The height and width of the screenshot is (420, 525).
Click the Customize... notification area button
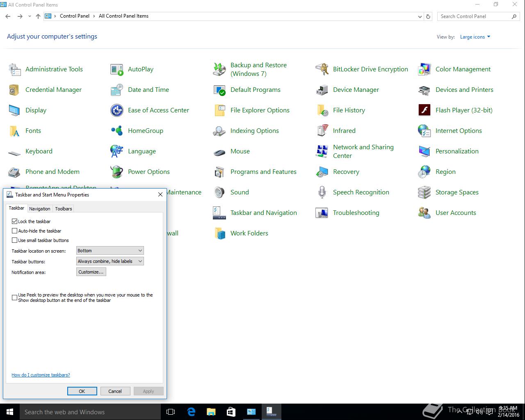(x=91, y=272)
